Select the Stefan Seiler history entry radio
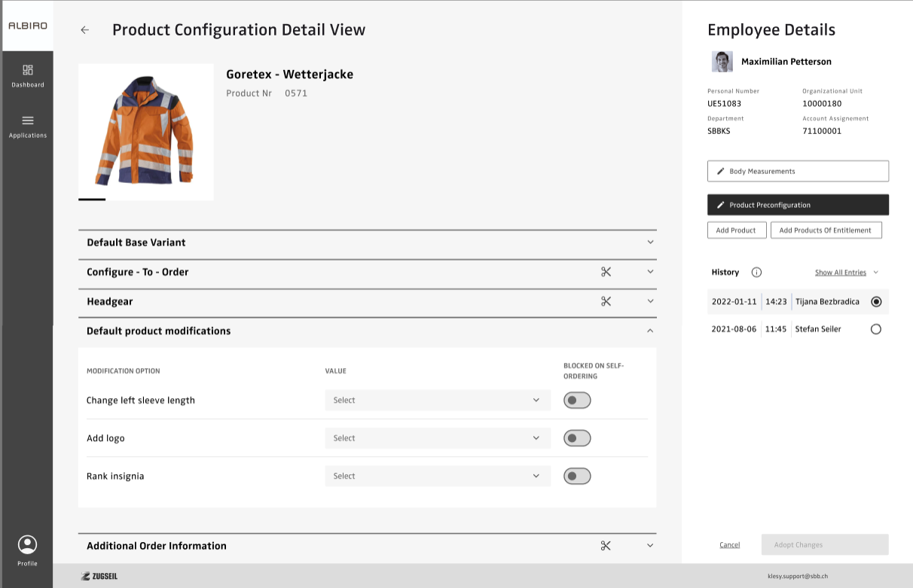 point(875,329)
